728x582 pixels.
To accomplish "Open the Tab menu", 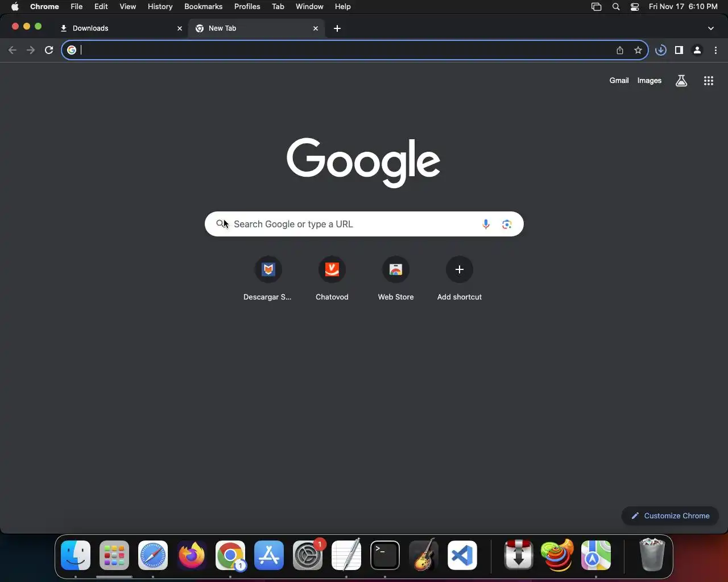I will click(278, 6).
